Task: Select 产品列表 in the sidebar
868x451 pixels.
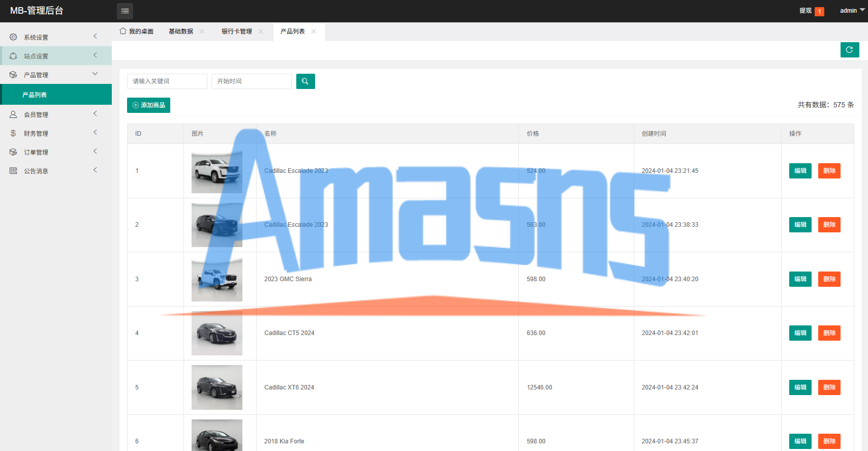Action: (56, 95)
